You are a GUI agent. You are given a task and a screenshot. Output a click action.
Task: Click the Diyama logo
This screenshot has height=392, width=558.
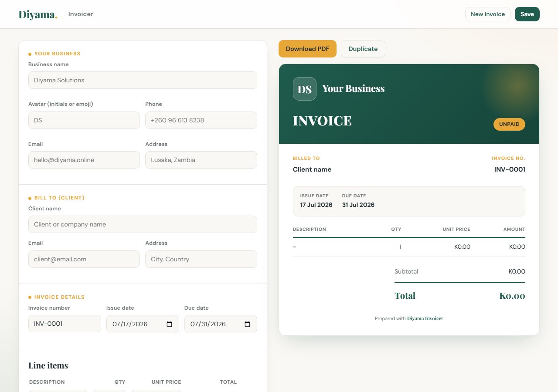[x=37, y=14]
